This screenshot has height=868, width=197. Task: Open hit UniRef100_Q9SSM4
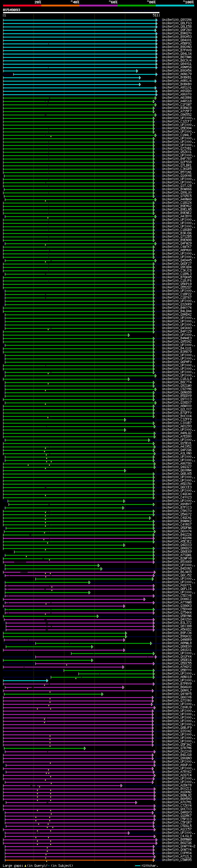[176, 20]
